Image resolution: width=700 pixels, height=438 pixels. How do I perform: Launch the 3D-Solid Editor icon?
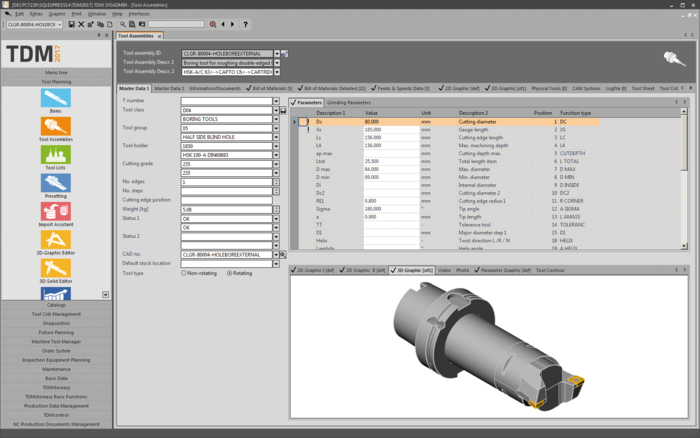[56, 268]
